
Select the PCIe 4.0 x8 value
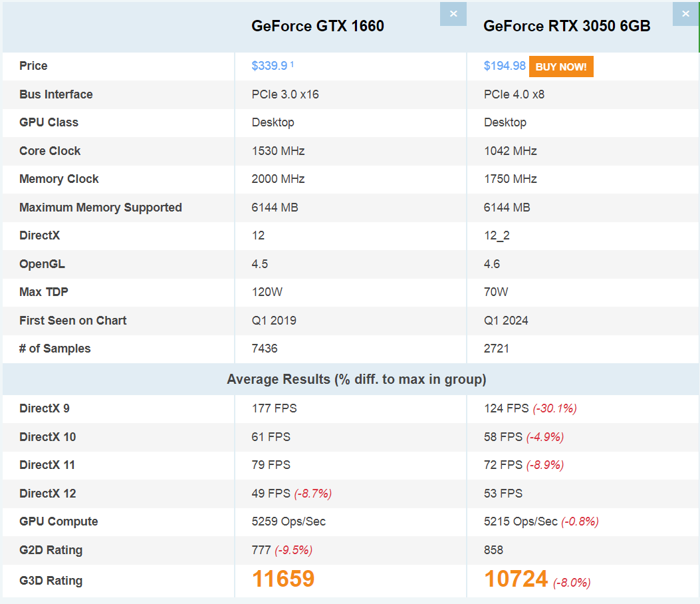515,94
